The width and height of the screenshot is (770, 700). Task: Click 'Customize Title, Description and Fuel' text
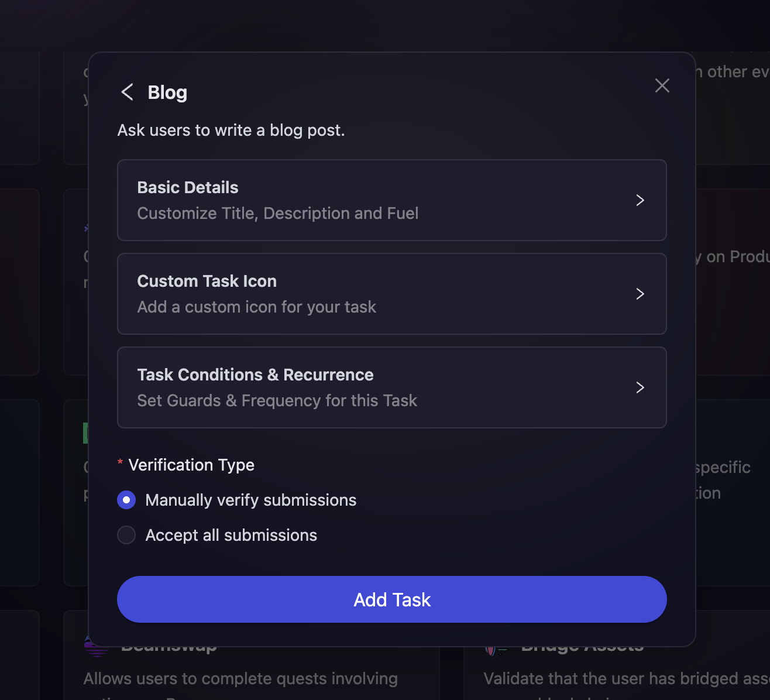(277, 213)
